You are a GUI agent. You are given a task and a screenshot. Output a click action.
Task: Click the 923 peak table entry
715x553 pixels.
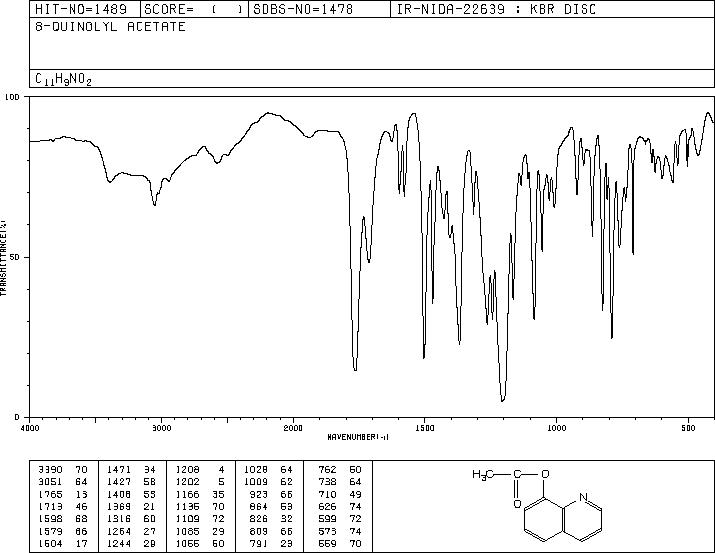(272, 494)
